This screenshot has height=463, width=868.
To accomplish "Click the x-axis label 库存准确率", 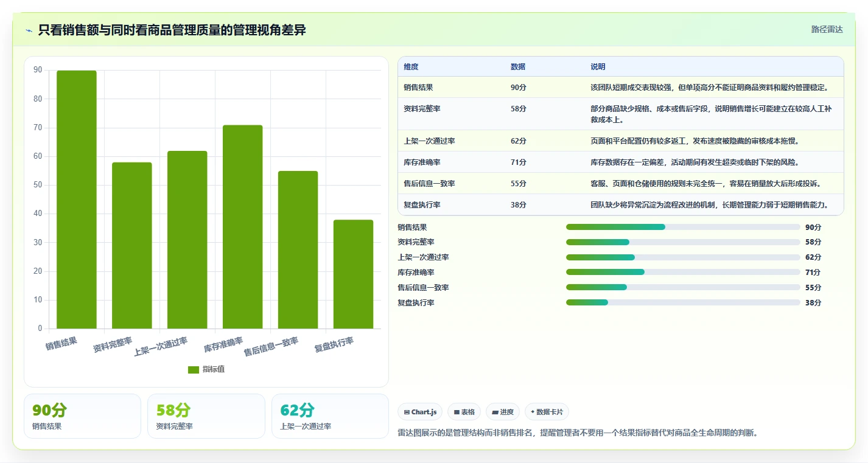I will pos(223,345).
